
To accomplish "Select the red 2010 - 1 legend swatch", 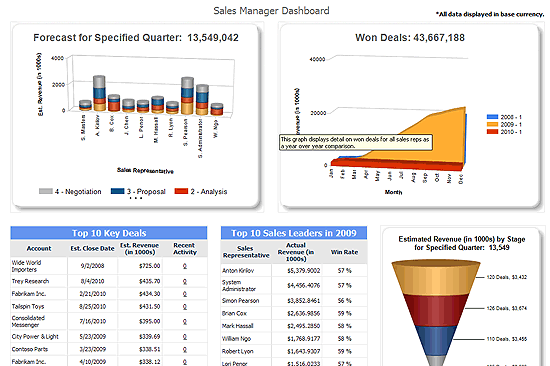I will coord(492,132).
